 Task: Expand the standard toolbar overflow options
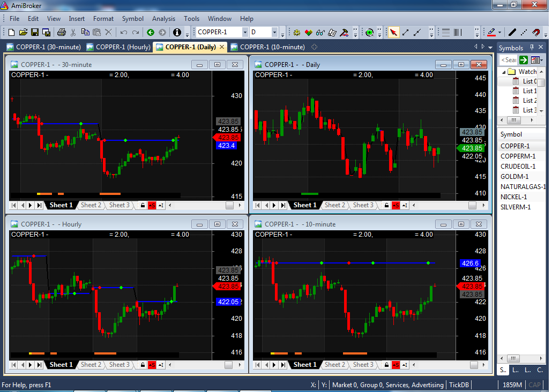pyautogui.click(x=187, y=34)
